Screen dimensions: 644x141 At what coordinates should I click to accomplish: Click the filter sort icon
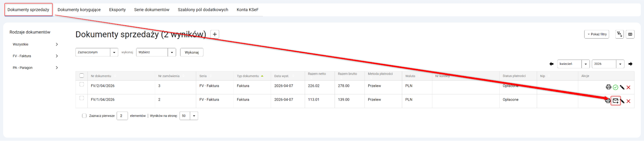[619, 34]
